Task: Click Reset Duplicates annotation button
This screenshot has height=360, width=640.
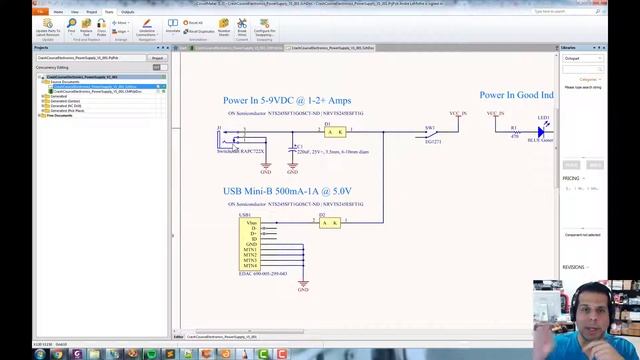Action: pos(199,31)
